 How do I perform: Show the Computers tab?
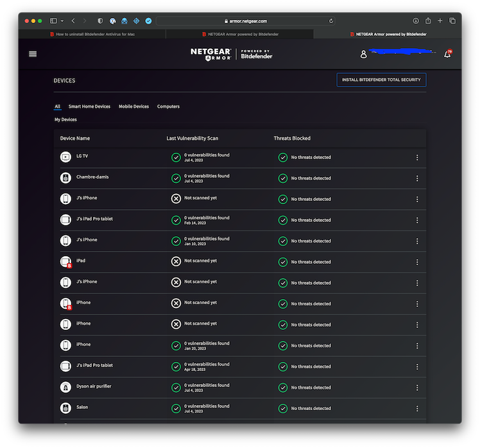point(168,107)
